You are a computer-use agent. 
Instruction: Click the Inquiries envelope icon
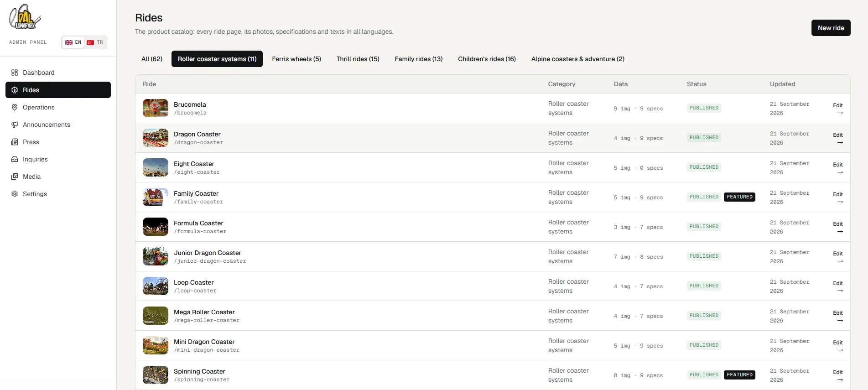(15, 159)
